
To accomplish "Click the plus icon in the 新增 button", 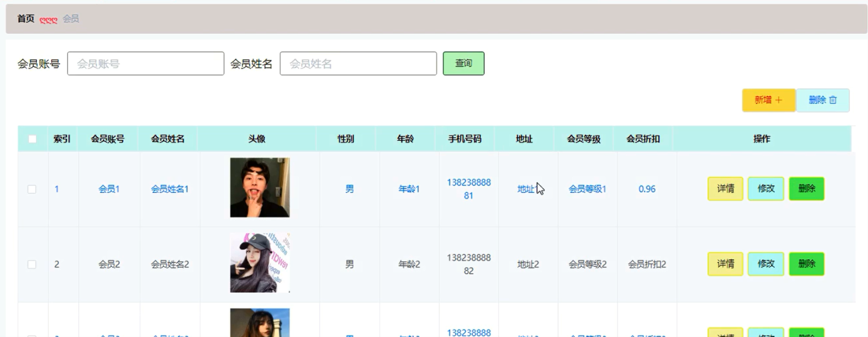I will click(x=778, y=100).
